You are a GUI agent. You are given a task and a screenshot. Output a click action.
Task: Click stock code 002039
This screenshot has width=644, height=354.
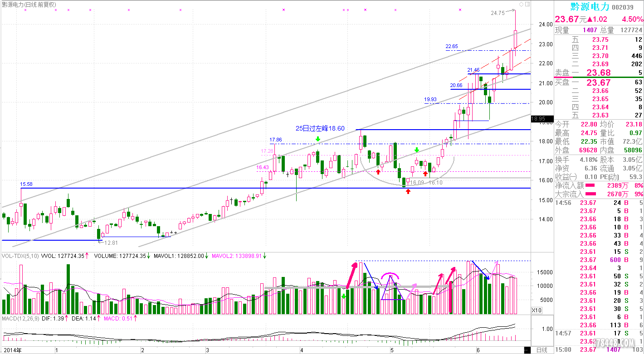click(623, 7)
